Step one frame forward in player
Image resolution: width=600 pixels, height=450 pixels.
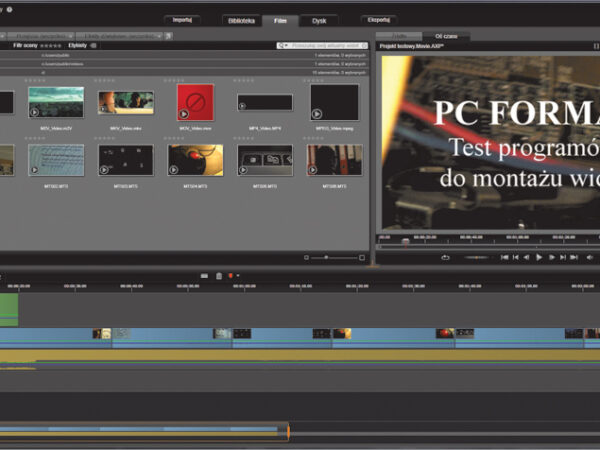[x=551, y=257]
